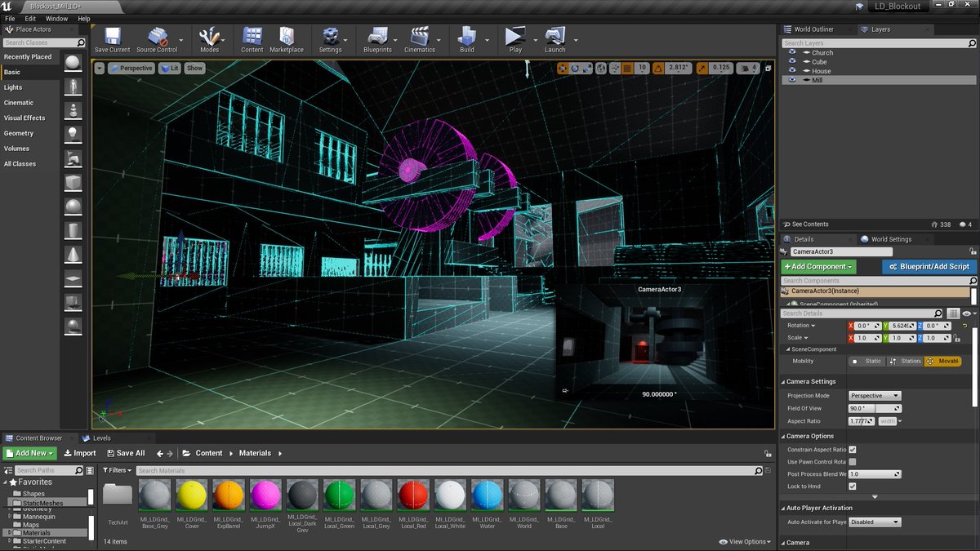Click the Launch toolbar icon

pyautogui.click(x=555, y=39)
